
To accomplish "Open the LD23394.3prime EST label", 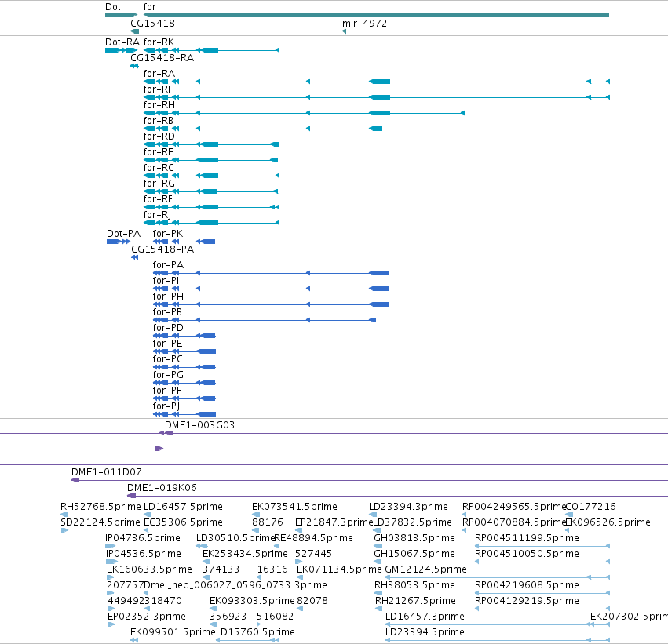I will point(408,507).
